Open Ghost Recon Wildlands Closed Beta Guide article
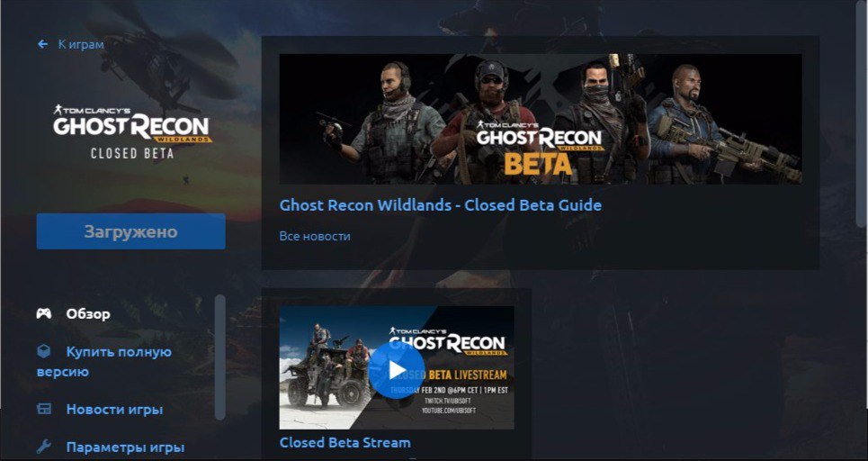Viewport: 868px width, 461px height. point(440,205)
